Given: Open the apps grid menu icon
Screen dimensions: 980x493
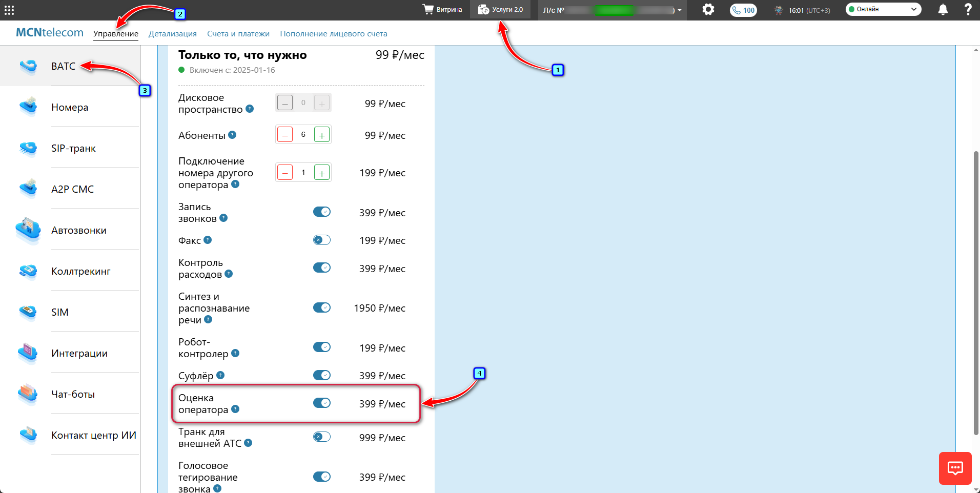Looking at the screenshot, I should pos(9,10).
